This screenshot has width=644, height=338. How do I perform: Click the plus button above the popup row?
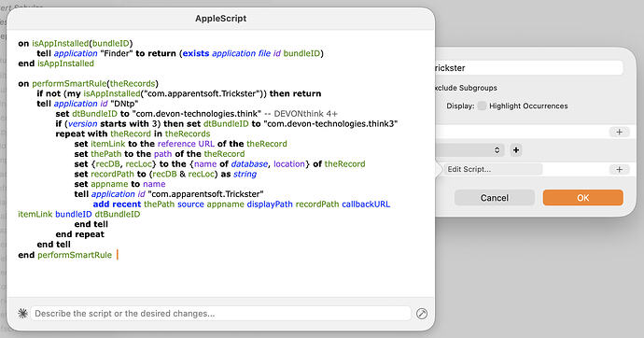tap(619, 132)
